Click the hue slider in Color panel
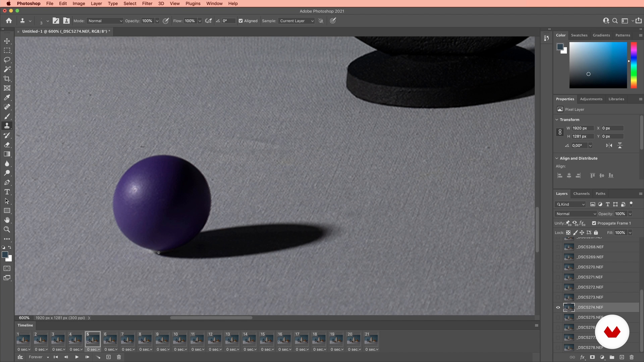 coord(634,65)
